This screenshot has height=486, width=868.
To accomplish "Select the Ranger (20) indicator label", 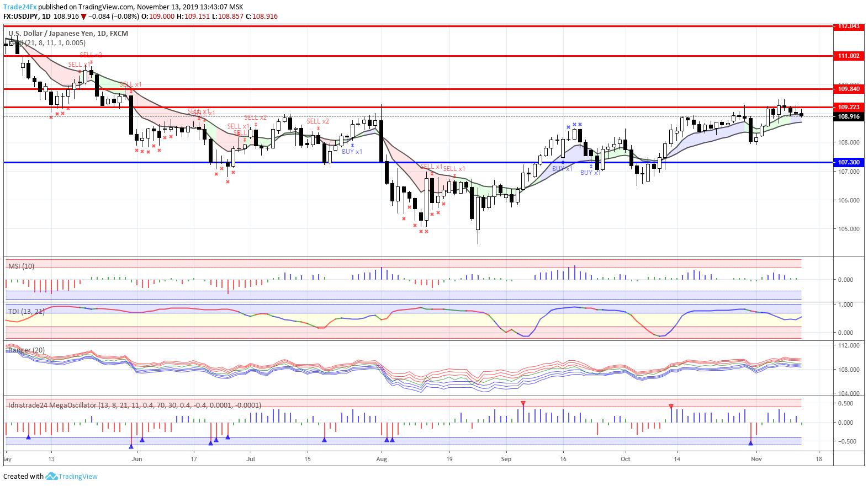I will (x=27, y=350).
